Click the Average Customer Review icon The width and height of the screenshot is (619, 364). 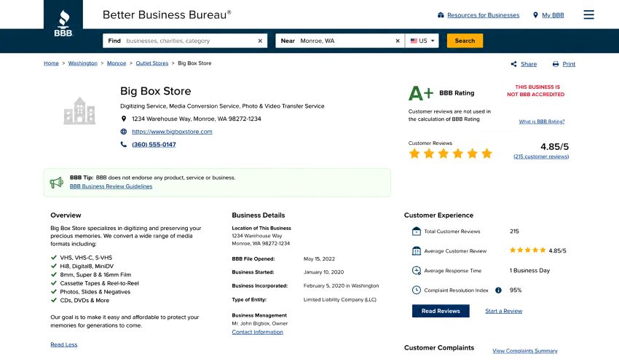[x=417, y=250]
